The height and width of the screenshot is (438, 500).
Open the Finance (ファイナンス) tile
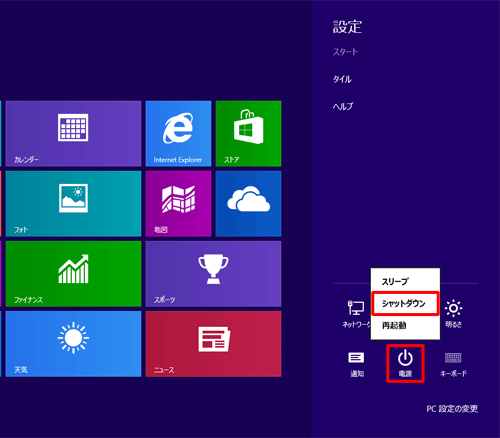73,274
